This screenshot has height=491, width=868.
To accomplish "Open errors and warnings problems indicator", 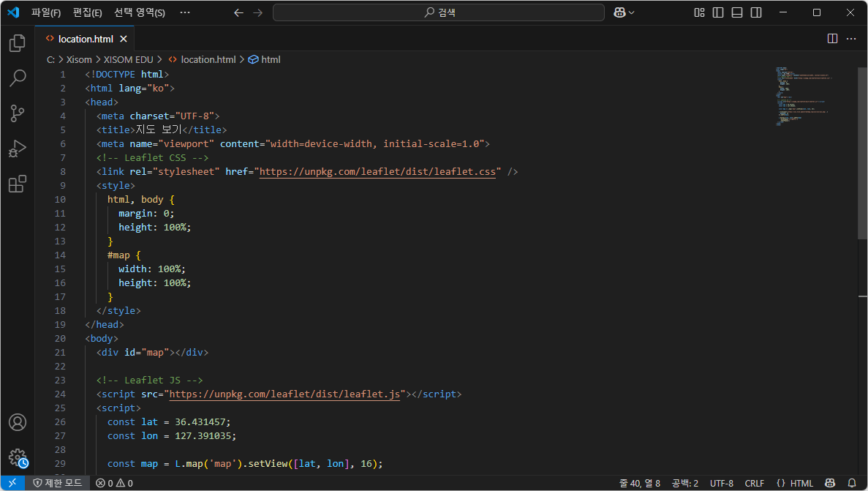I will (x=114, y=483).
